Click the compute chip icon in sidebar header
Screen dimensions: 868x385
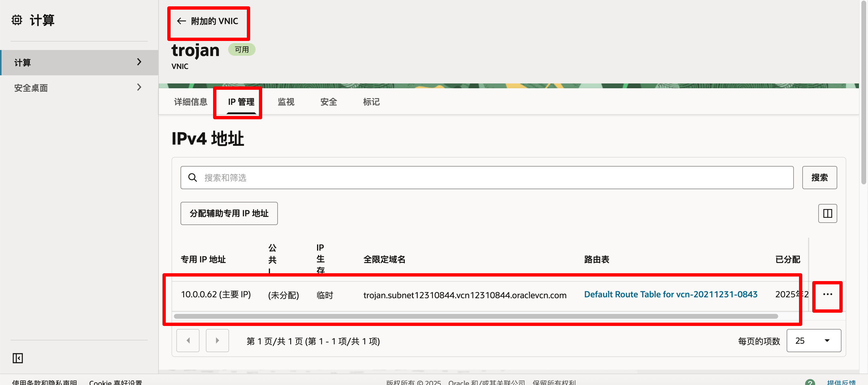(x=17, y=20)
